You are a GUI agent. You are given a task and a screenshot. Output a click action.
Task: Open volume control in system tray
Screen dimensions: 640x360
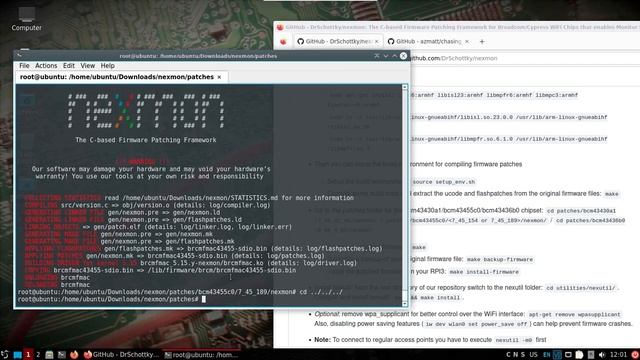[602, 355]
